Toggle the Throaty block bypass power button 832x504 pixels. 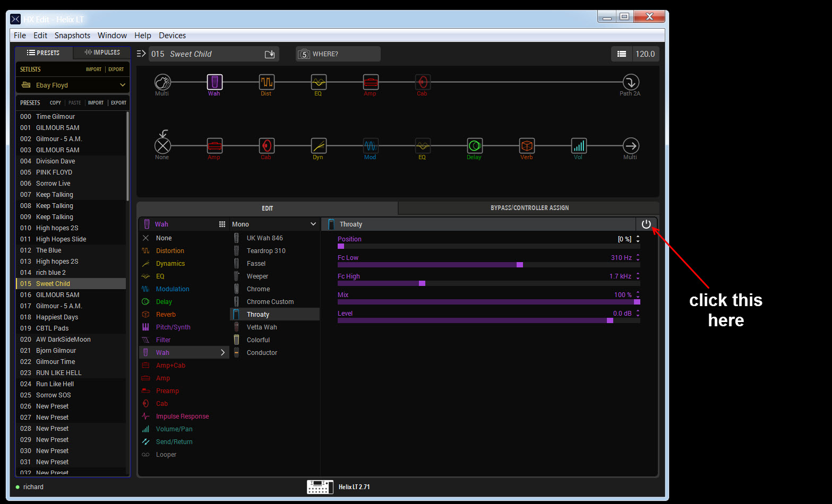pos(646,224)
